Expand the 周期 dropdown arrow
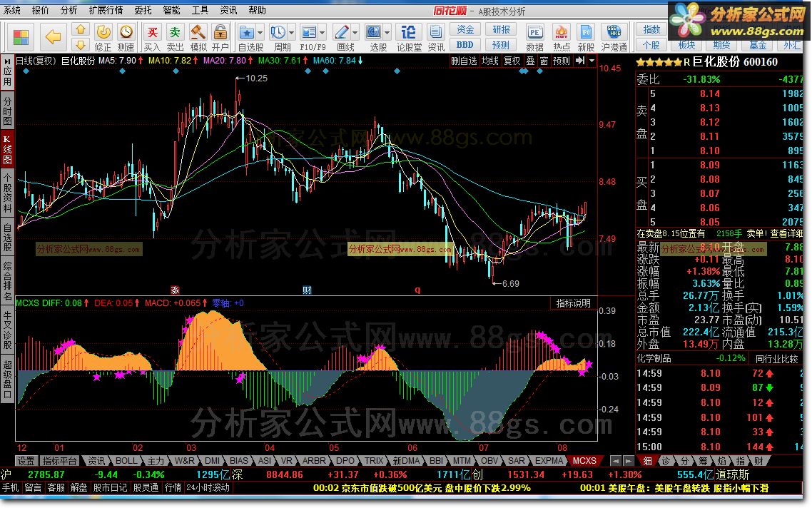The width and height of the screenshot is (812, 508). (x=291, y=33)
